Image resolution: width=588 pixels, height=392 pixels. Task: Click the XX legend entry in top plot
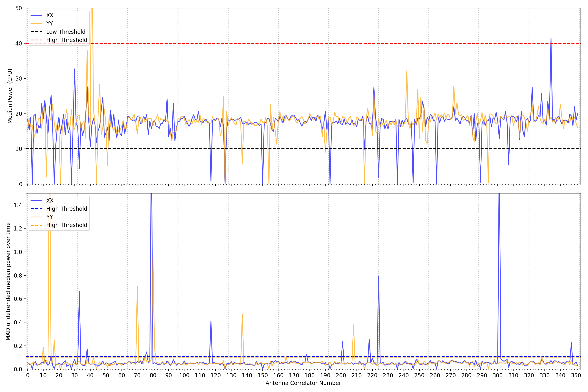[x=50, y=15]
